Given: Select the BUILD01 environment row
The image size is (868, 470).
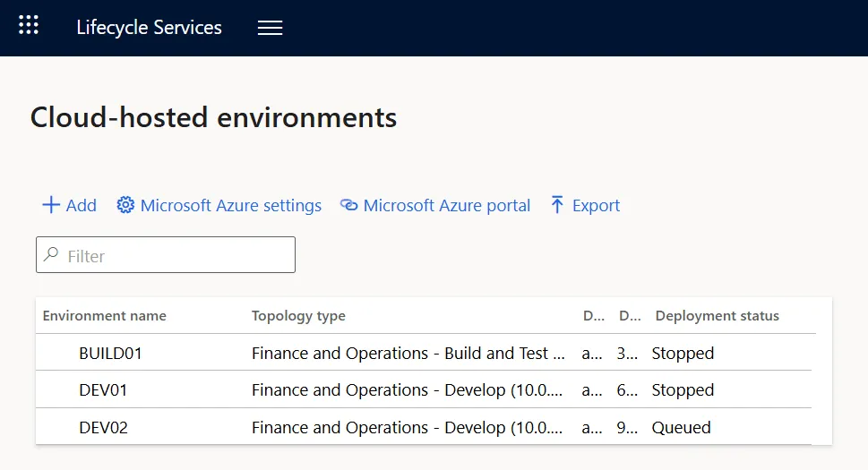Looking at the screenshot, I should pos(424,353).
